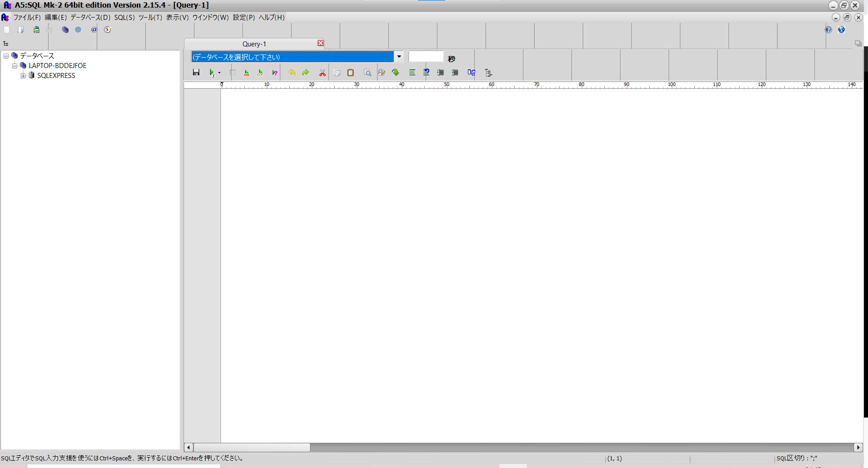Redo with green forward arrow
Viewport: 868px width, 468px height.
tap(306, 73)
